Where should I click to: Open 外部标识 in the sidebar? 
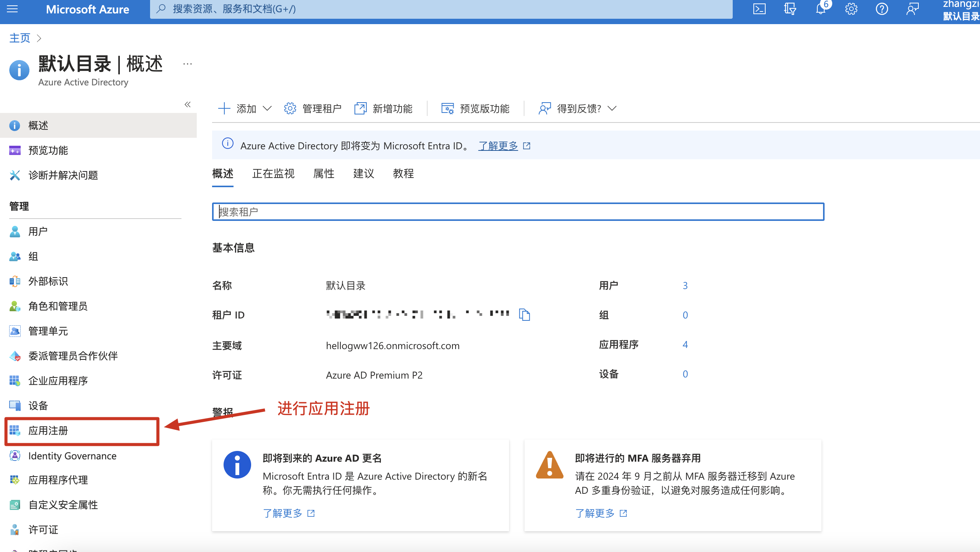(98, 281)
